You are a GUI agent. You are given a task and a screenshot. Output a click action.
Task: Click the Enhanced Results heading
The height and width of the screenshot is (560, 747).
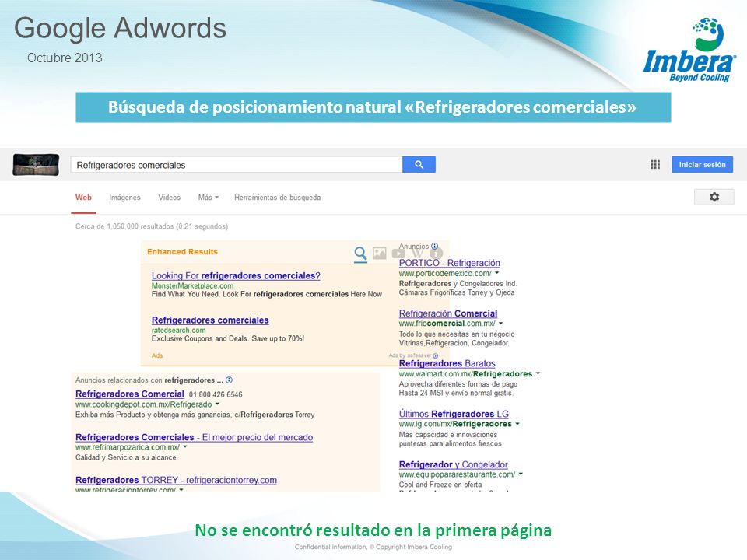click(182, 251)
